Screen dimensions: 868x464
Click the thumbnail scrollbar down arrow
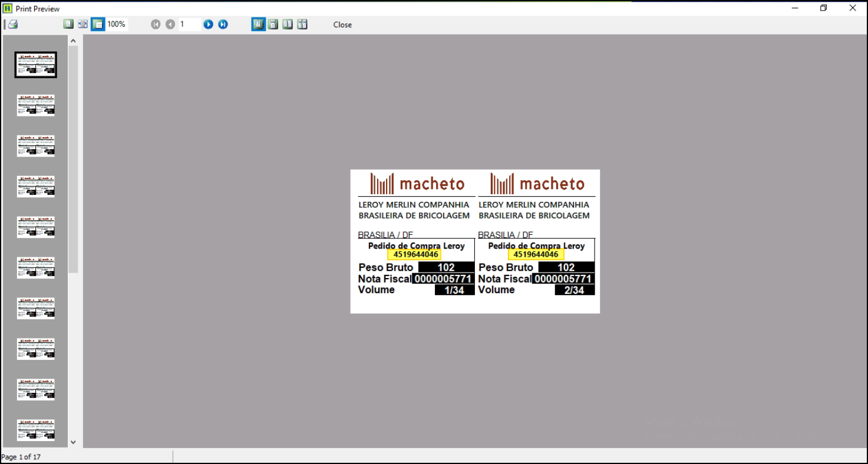point(73,442)
